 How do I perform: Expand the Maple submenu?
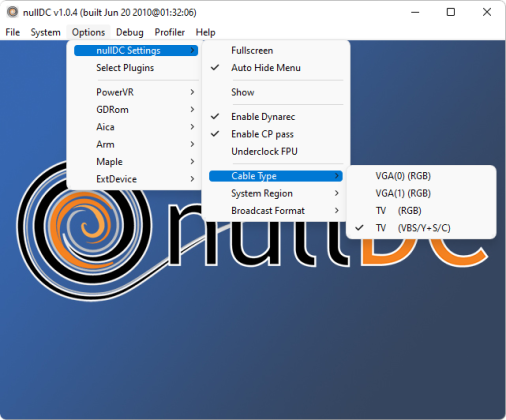[x=136, y=162]
